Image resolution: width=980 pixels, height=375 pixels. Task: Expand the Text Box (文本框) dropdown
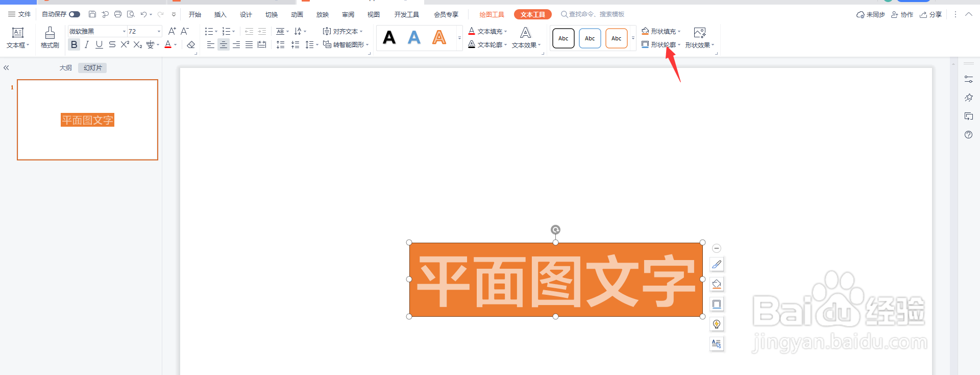(18, 45)
